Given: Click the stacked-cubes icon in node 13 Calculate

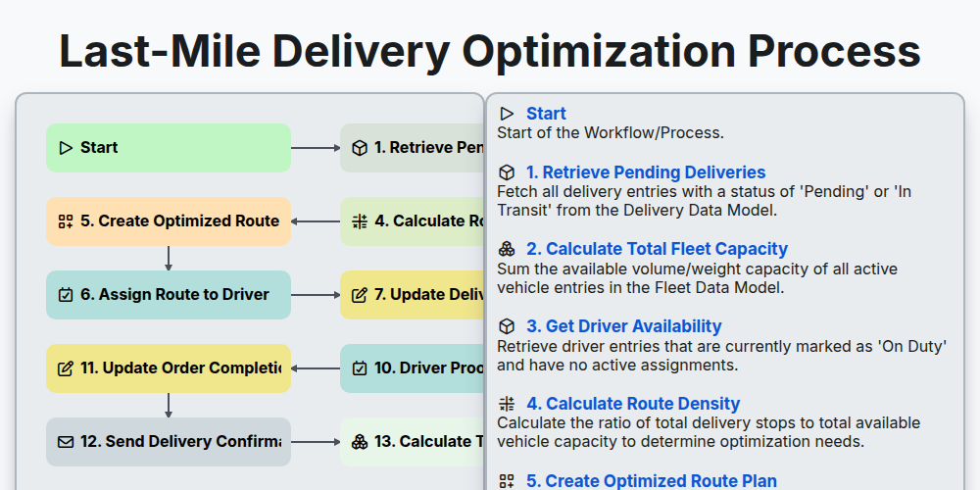Looking at the screenshot, I should [x=360, y=442].
